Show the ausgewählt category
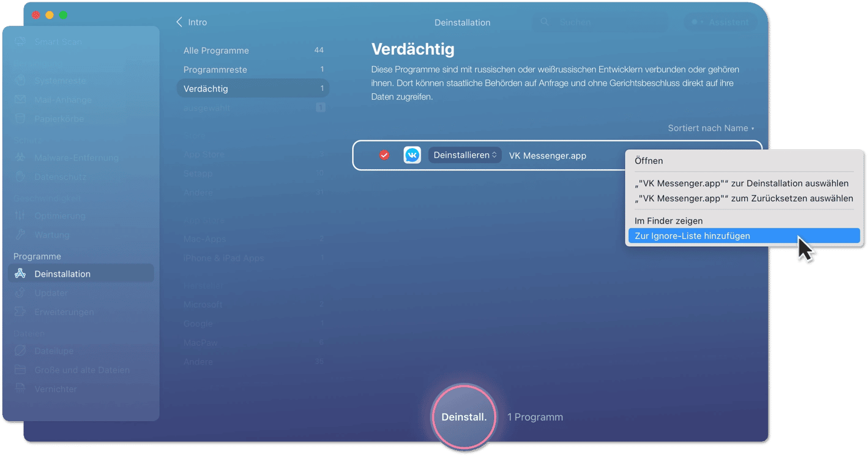Viewport: 868px width, 456px height. (x=253, y=108)
